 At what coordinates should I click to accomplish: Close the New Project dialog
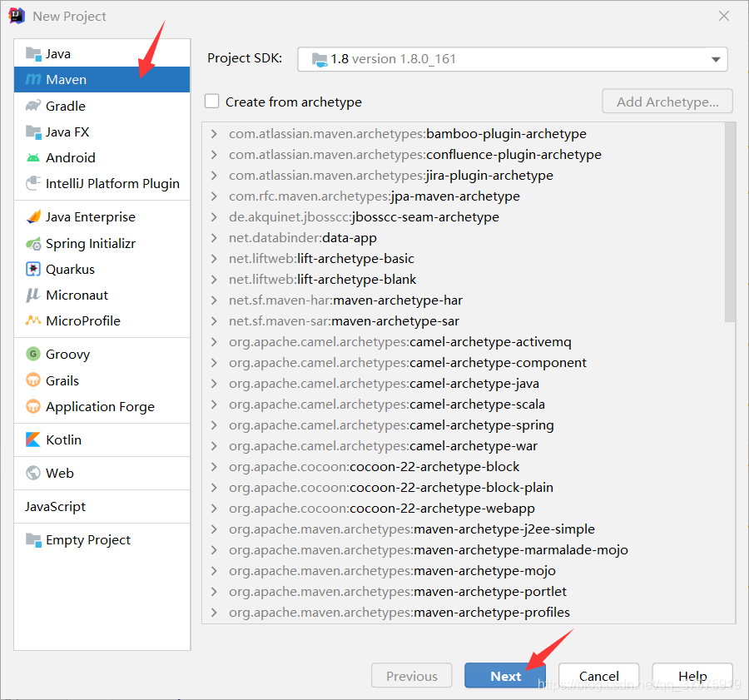724,16
